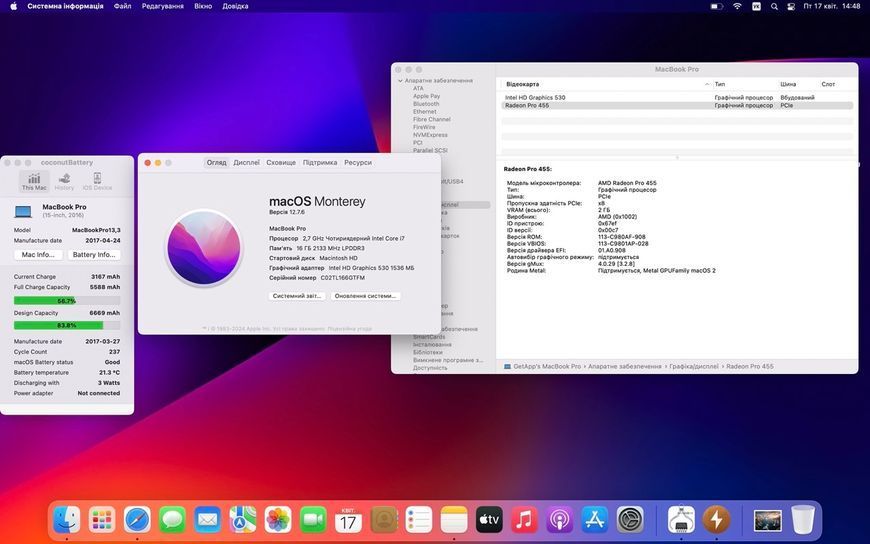Open the Довідка menu
The image size is (870, 544).
(235, 6)
